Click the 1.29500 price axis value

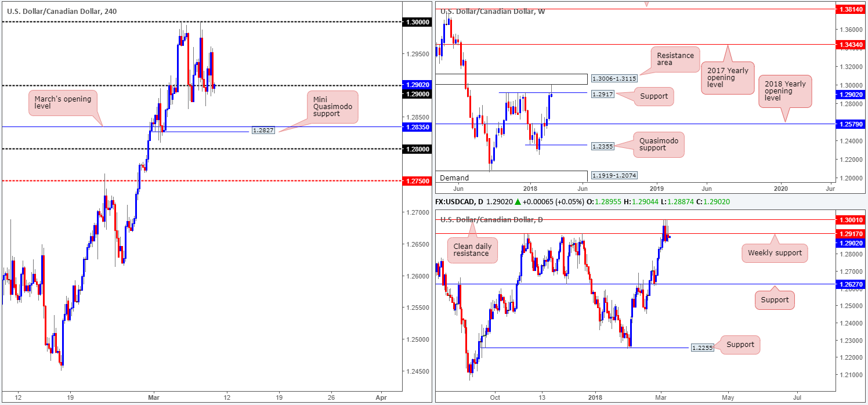(x=418, y=53)
